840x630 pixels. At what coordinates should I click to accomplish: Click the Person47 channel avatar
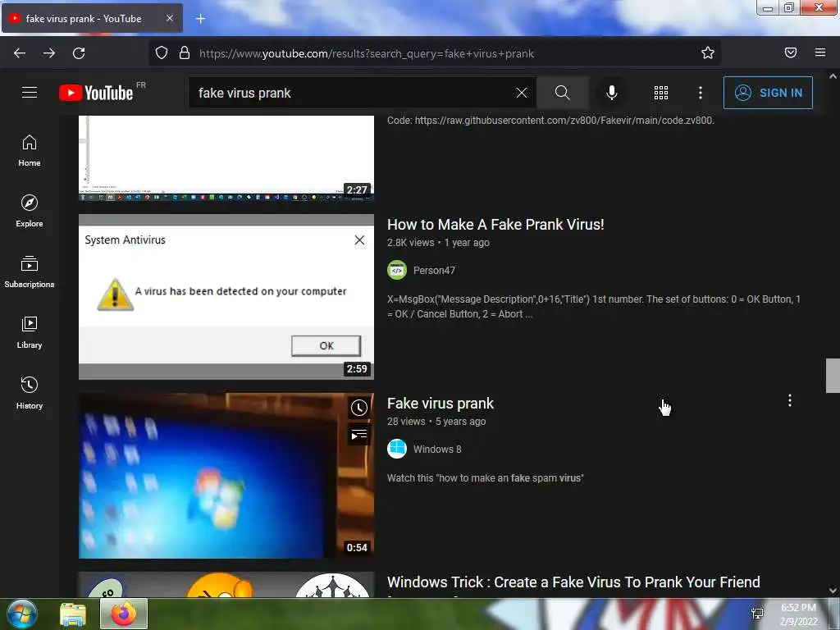(x=397, y=270)
